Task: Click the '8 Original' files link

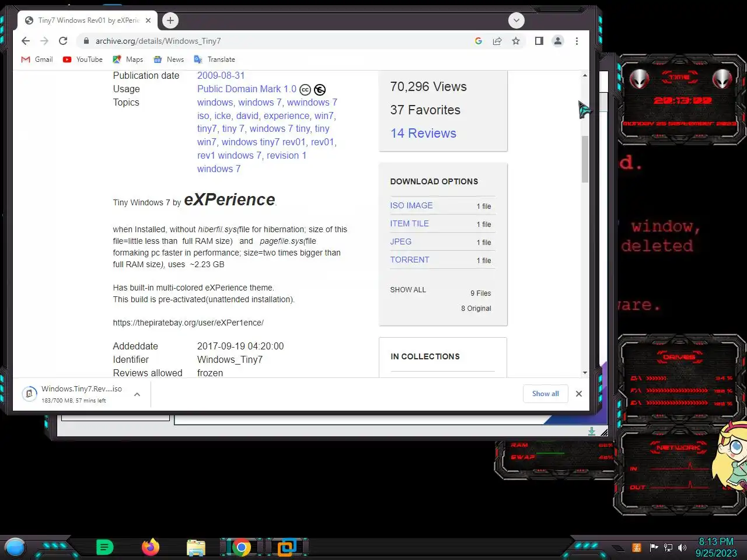Action: (x=476, y=308)
